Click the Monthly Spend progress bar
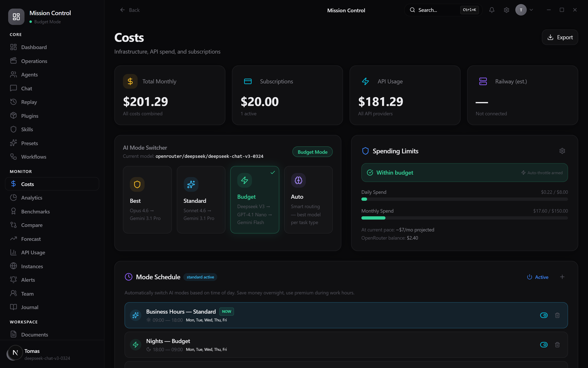This screenshot has width=588, height=368. click(x=464, y=218)
